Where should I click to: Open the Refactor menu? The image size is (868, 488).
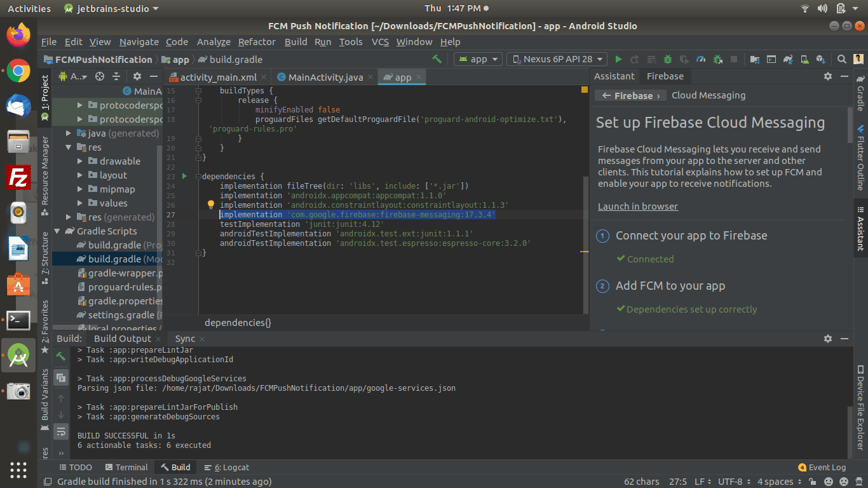click(x=257, y=42)
